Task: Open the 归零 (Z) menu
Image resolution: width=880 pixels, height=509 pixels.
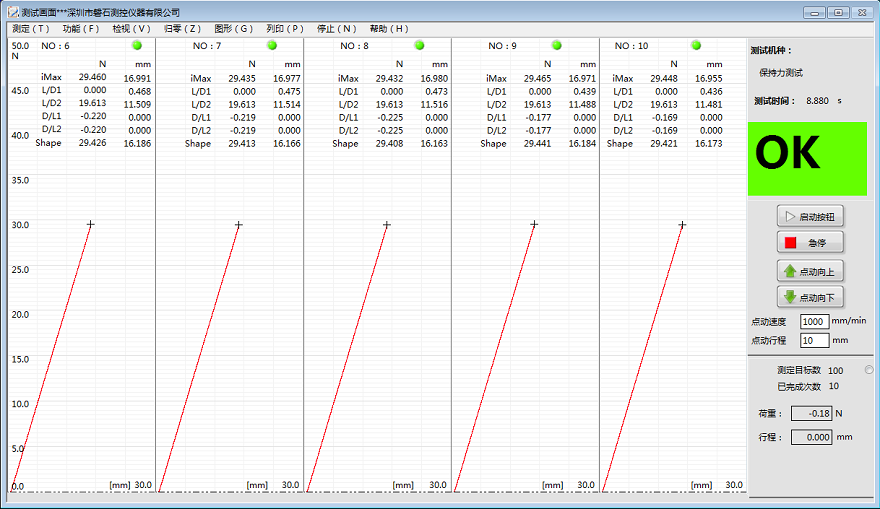Action: click(182, 29)
